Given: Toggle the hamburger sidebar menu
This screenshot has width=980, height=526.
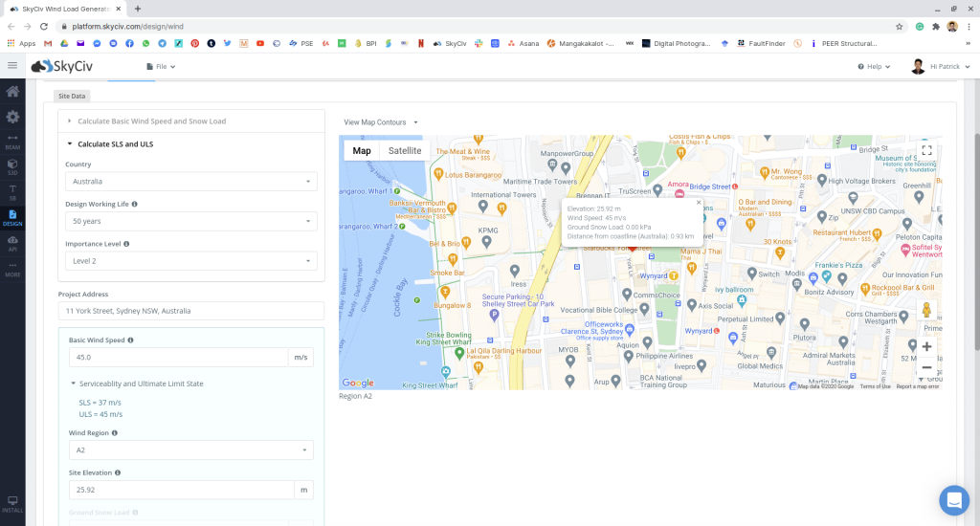Looking at the screenshot, I should (12, 66).
